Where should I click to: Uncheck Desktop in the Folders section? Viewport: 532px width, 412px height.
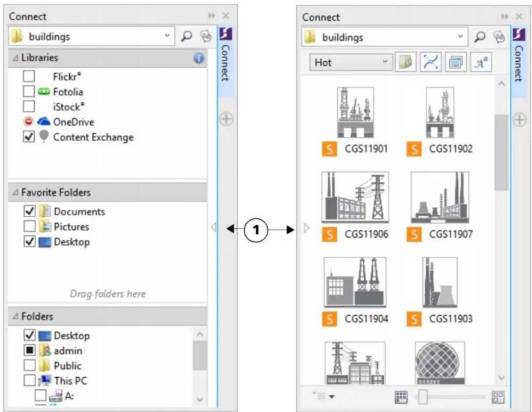(x=29, y=335)
